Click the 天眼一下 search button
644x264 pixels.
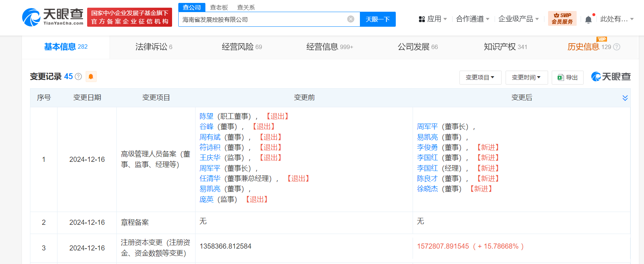pyautogui.click(x=378, y=19)
